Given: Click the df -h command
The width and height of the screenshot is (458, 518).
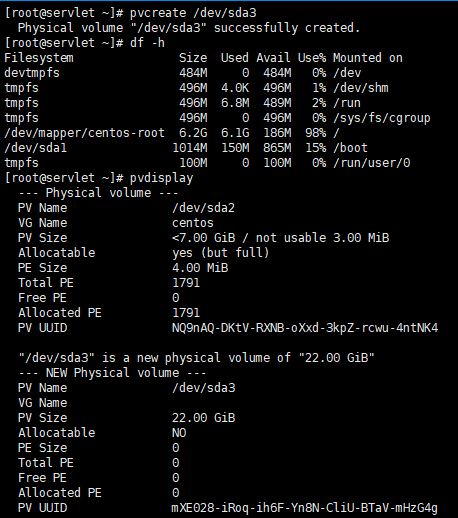Looking at the screenshot, I should [147, 43].
